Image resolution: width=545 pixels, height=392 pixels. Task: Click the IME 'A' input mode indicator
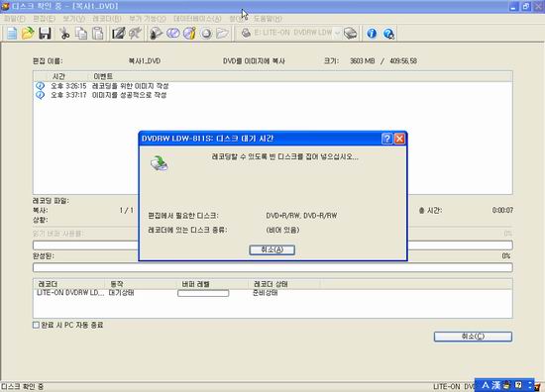[x=486, y=385]
